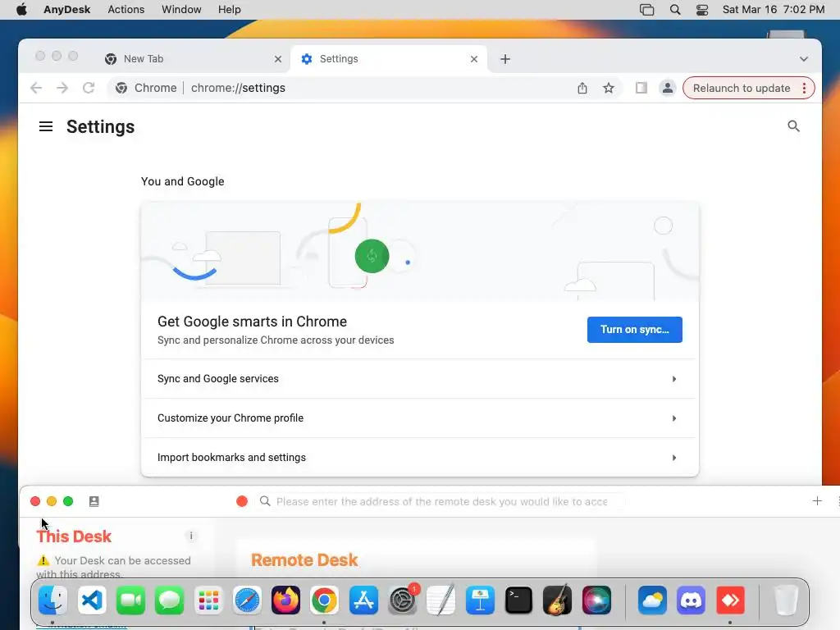Launch Firefox from the Dock
The width and height of the screenshot is (840, 630).
click(x=285, y=600)
